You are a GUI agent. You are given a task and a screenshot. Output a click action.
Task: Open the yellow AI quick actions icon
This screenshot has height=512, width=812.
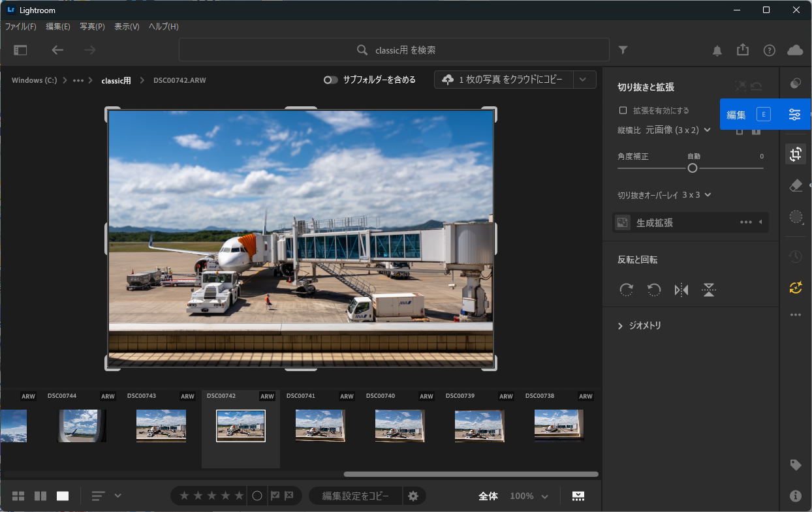(796, 287)
